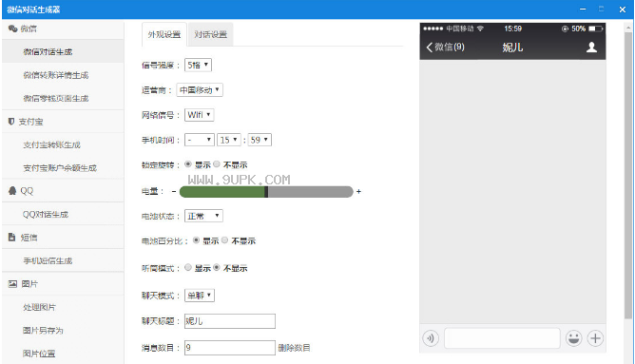Open the 运营商 dropdown showing 中国移动
The image size is (635, 364).
click(x=200, y=90)
